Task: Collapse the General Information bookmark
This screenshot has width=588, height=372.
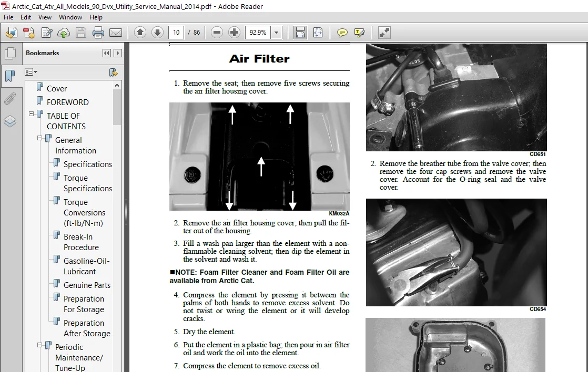Action: [x=39, y=138]
